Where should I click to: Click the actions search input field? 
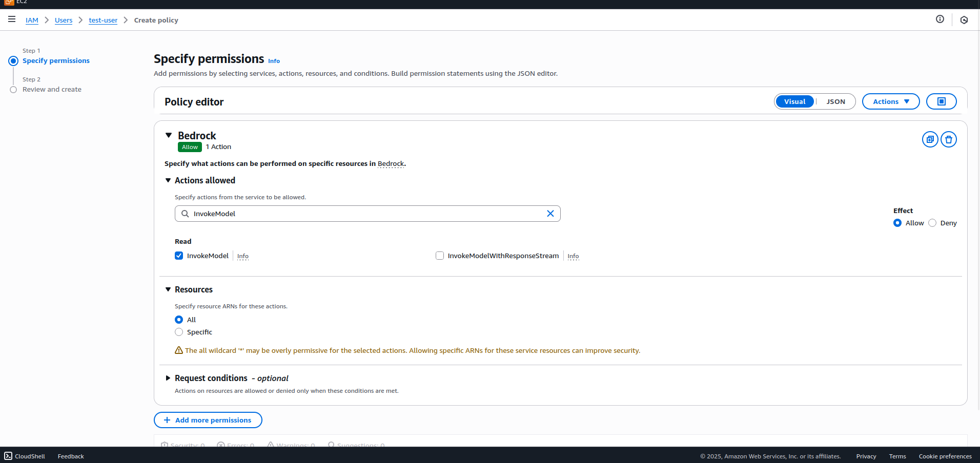pyautogui.click(x=364, y=214)
